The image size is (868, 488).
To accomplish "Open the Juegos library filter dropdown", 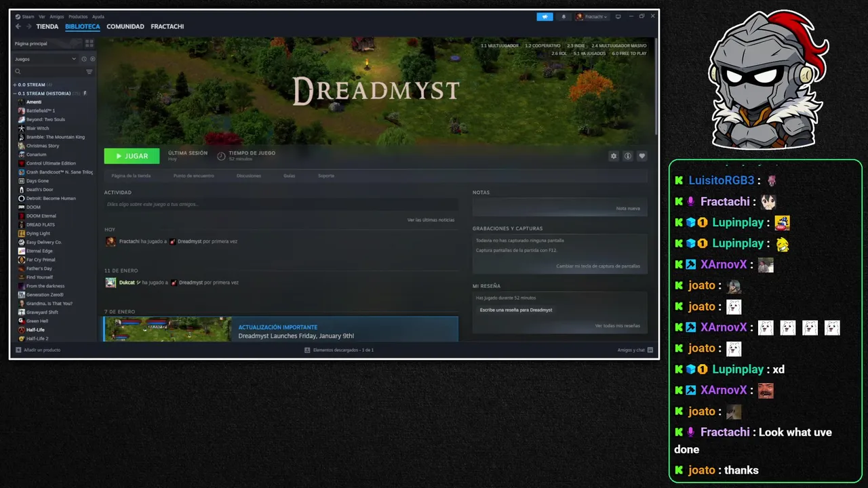I will click(x=45, y=59).
